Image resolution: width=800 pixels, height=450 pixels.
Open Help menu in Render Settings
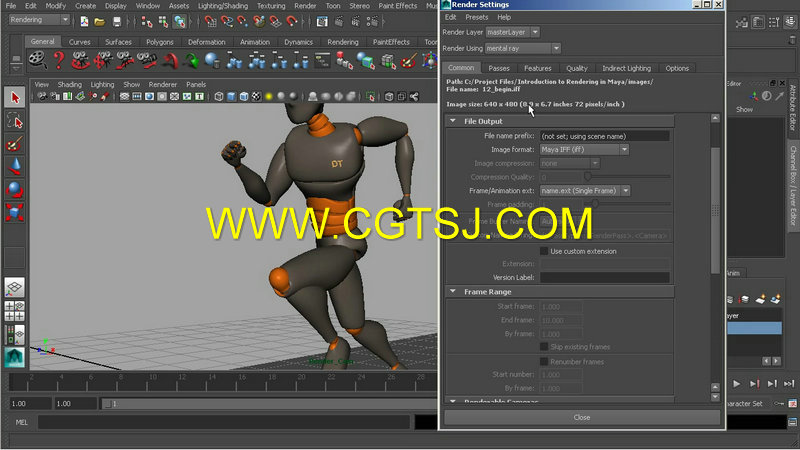(x=504, y=17)
